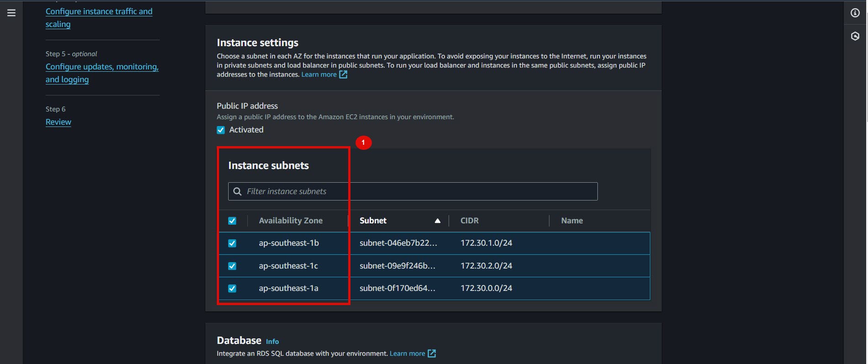
Task: Open the hamburger navigation menu
Action: point(11,13)
